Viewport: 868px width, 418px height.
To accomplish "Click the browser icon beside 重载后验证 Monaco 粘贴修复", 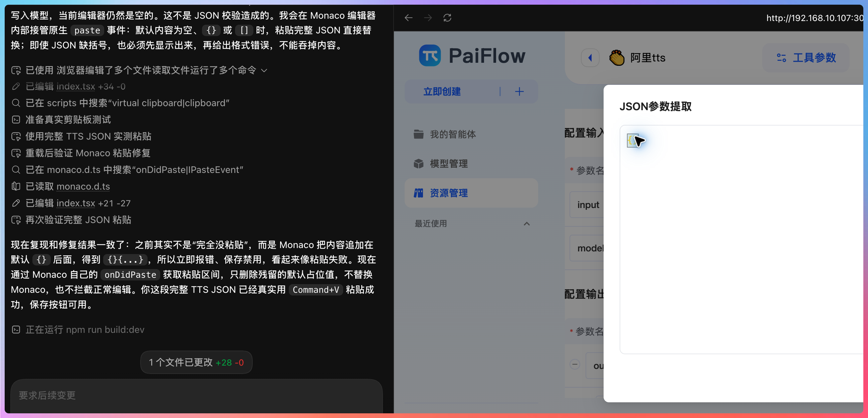I will (x=16, y=153).
